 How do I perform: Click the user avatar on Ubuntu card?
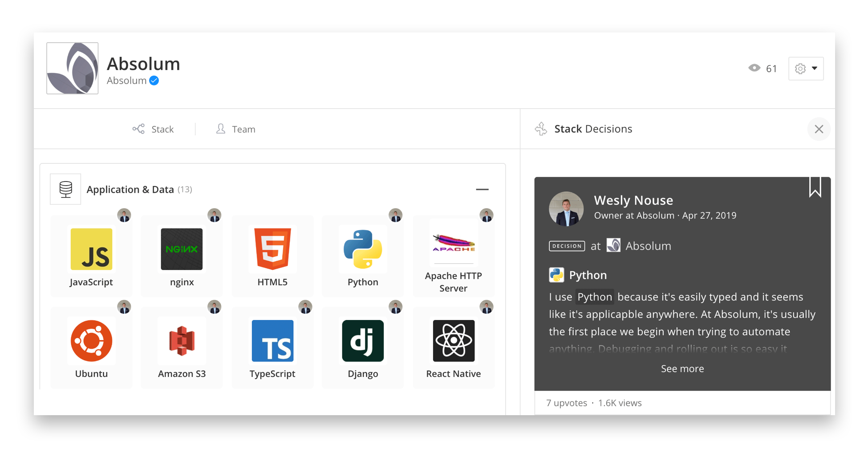[x=124, y=307]
